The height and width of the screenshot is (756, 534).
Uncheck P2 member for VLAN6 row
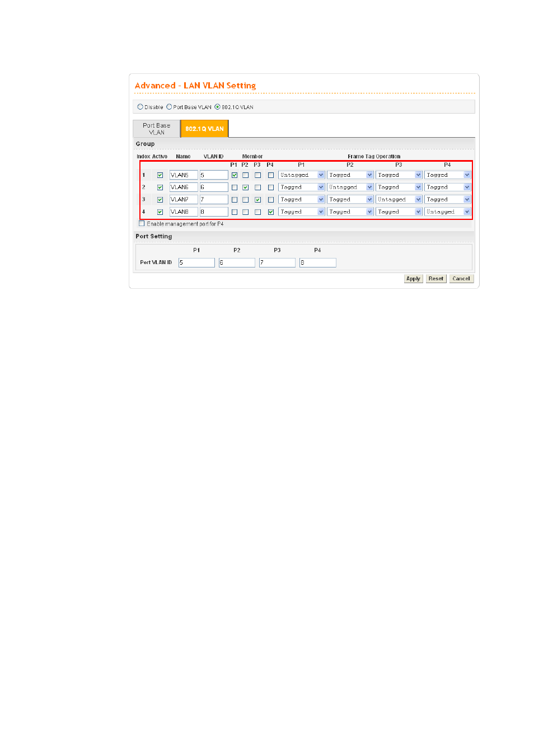(x=246, y=187)
